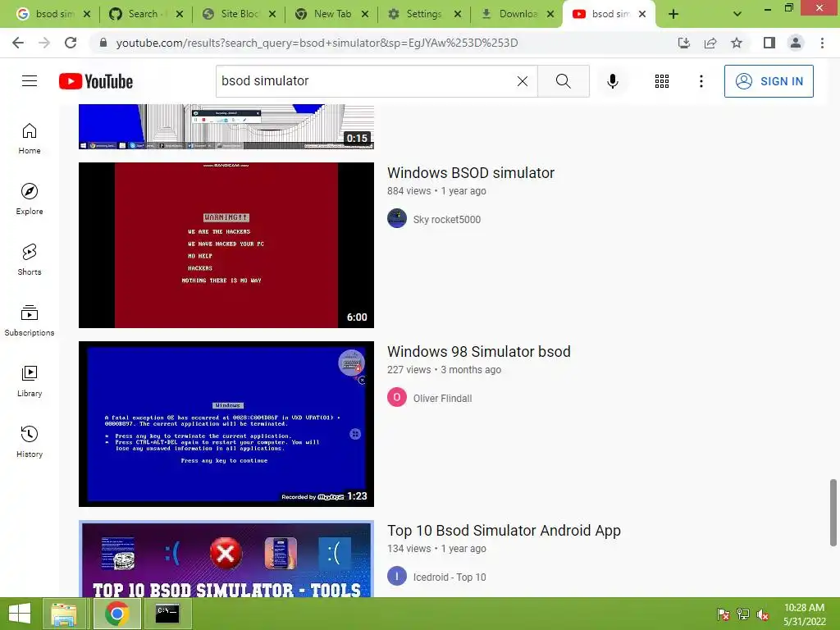Click the address bar URL
Viewport: 840px width, 630px height.
click(317, 43)
